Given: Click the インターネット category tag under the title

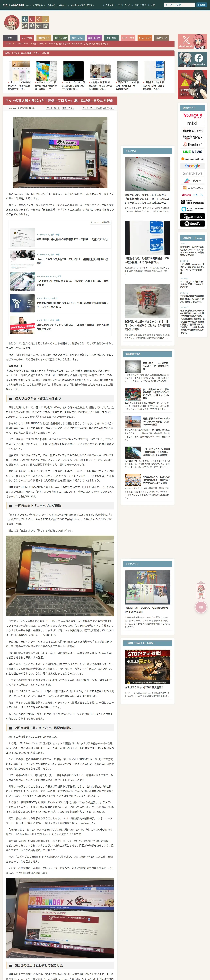Looking at the screenshot, I should (53, 108).
